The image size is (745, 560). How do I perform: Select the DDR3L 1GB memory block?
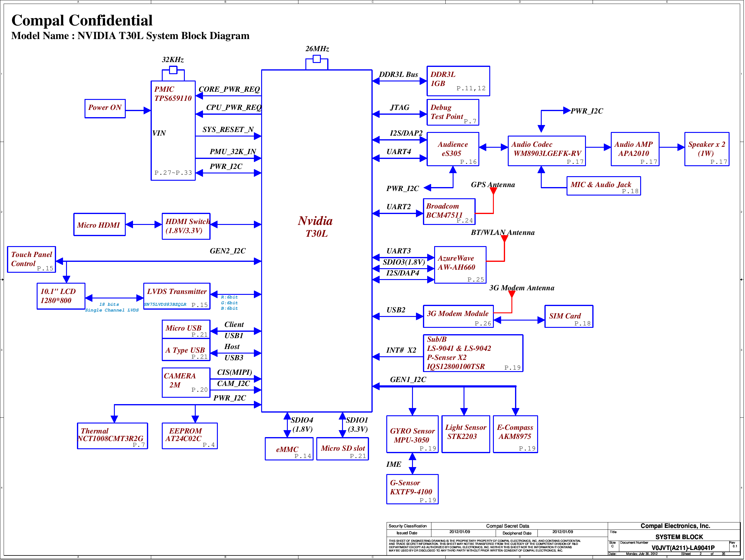[x=458, y=81]
